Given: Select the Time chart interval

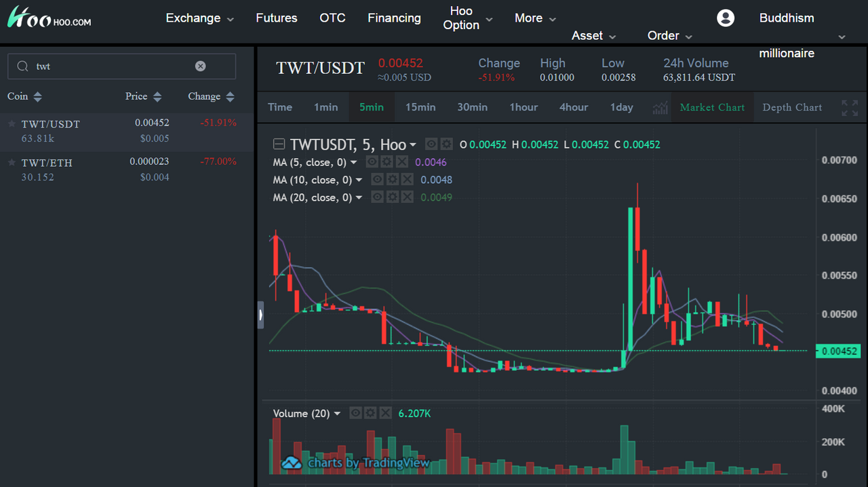Looking at the screenshot, I should click(280, 107).
